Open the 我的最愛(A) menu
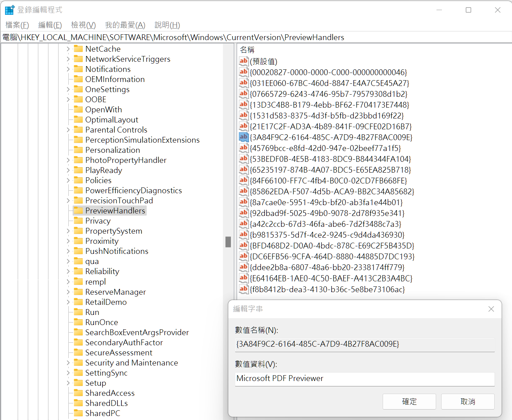Viewport: 512px width, 420px height. click(x=125, y=25)
